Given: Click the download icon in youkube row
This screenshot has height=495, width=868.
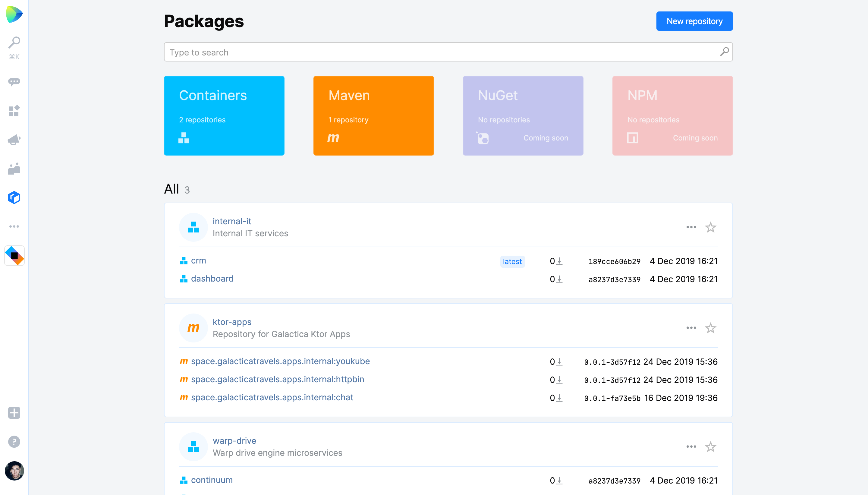Looking at the screenshot, I should click(x=559, y=362).
